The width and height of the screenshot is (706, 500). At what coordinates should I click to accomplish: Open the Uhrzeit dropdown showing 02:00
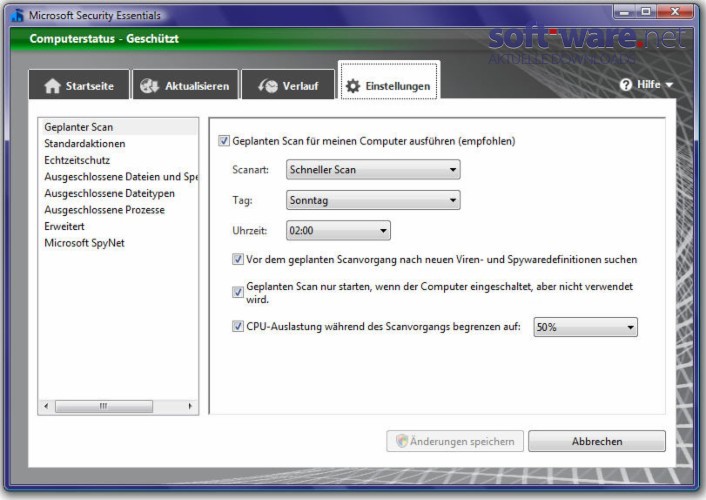click(x=338, y=230)
